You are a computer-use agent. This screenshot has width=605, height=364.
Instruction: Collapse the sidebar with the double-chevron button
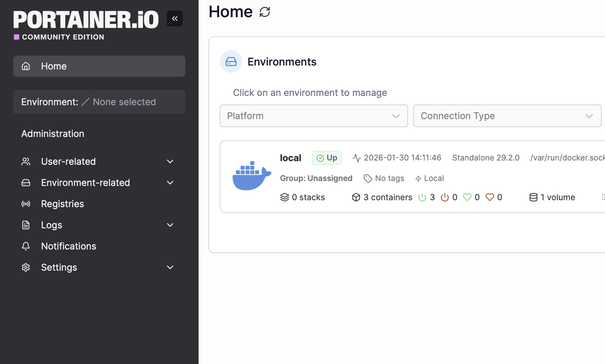(175, 19)
